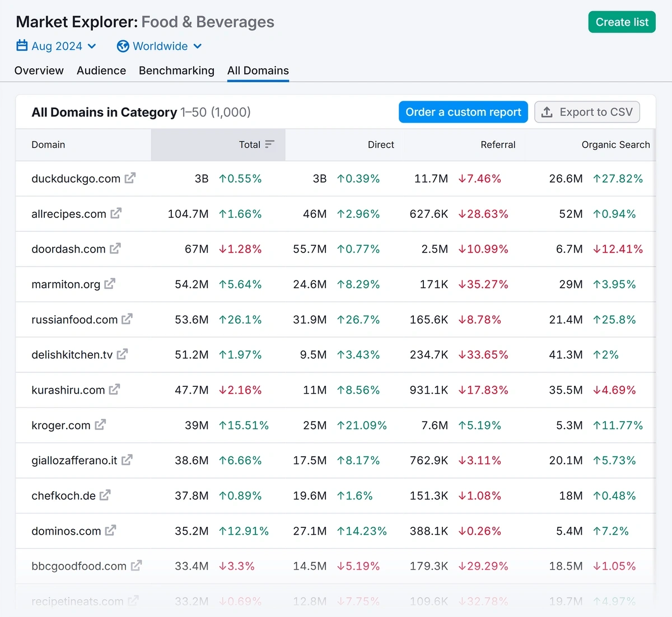Click the doordash.com domain name

point(68,249)
